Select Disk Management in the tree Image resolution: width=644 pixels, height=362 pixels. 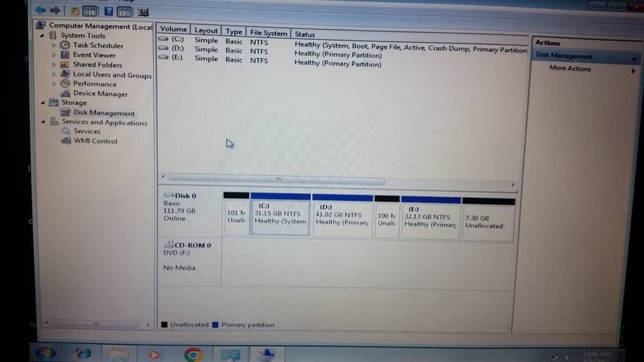click(103, 113)
